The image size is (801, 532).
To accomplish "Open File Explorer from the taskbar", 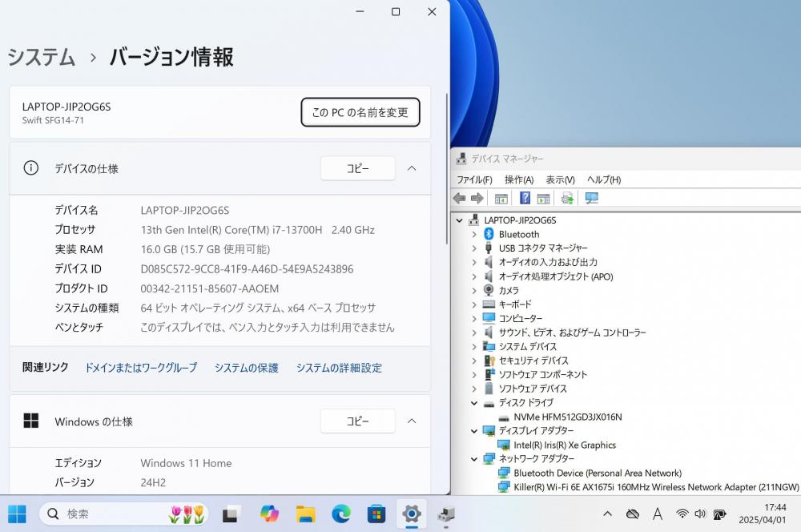I will [x=305, y=514].
